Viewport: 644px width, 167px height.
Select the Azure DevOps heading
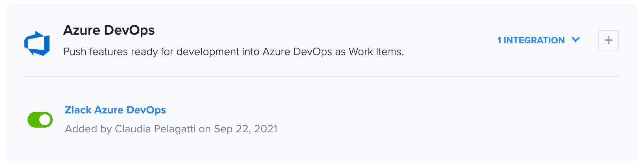pos(109,30)
